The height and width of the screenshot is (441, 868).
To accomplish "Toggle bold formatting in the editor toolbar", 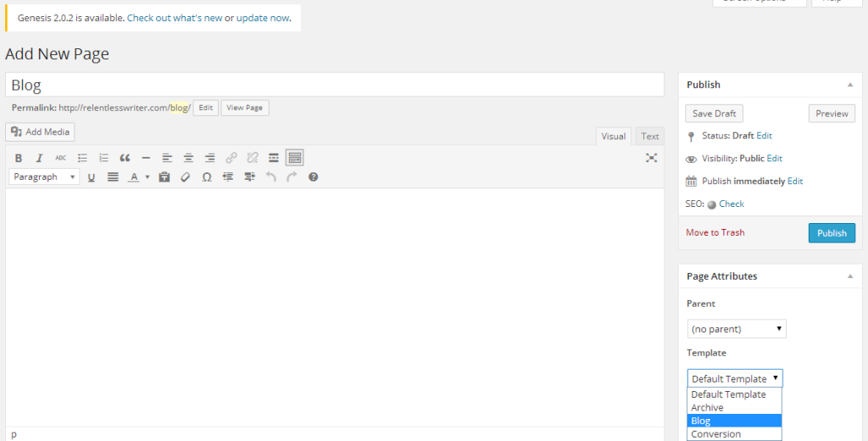I will [x=18, y=158].
